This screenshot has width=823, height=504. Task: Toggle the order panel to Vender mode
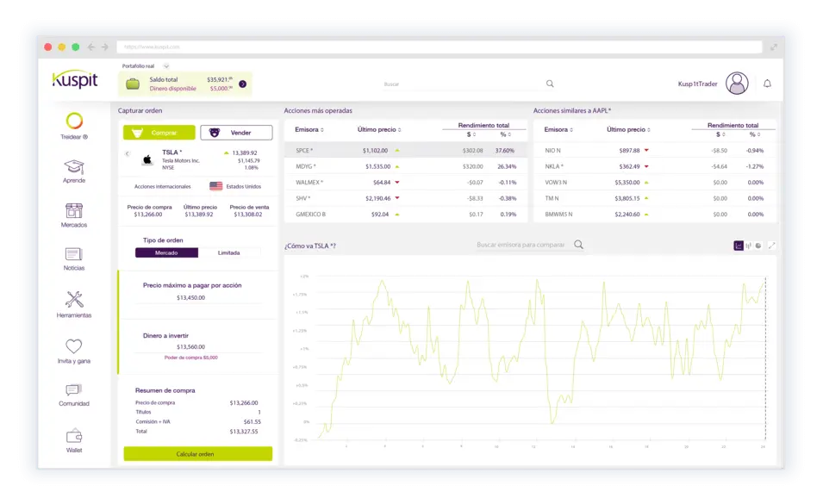(x=234, y=132)
